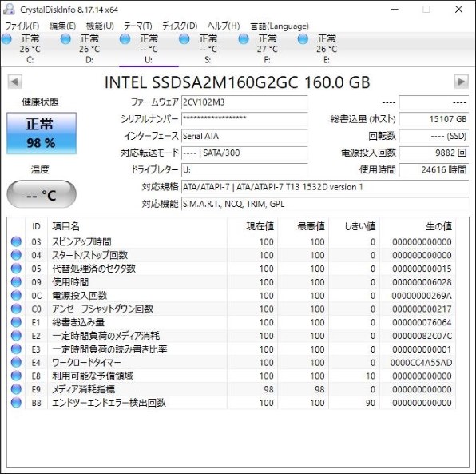Viewport: 476px width, 474px height.
Task: Click the ID column header
Action: [x=36, y=226]
